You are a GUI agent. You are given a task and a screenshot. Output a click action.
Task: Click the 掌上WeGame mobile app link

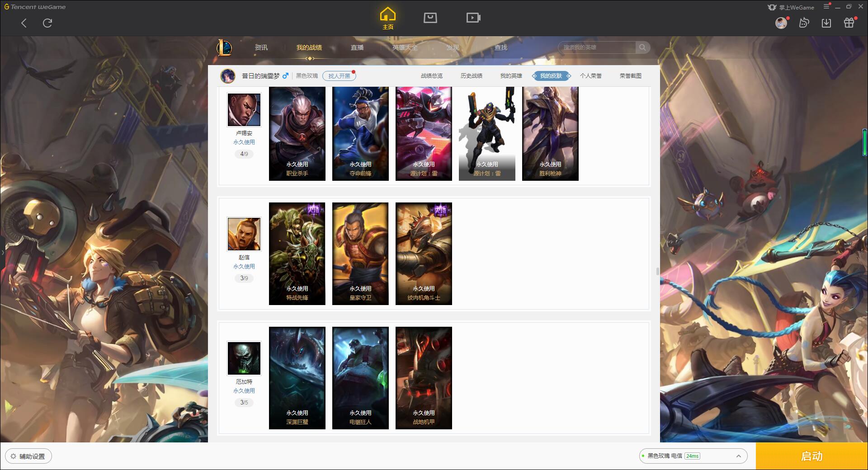point(791,7)
